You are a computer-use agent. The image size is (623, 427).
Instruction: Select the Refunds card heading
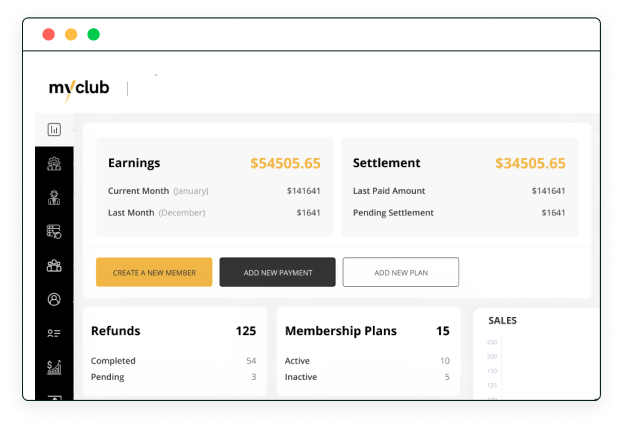coord(116,331)
